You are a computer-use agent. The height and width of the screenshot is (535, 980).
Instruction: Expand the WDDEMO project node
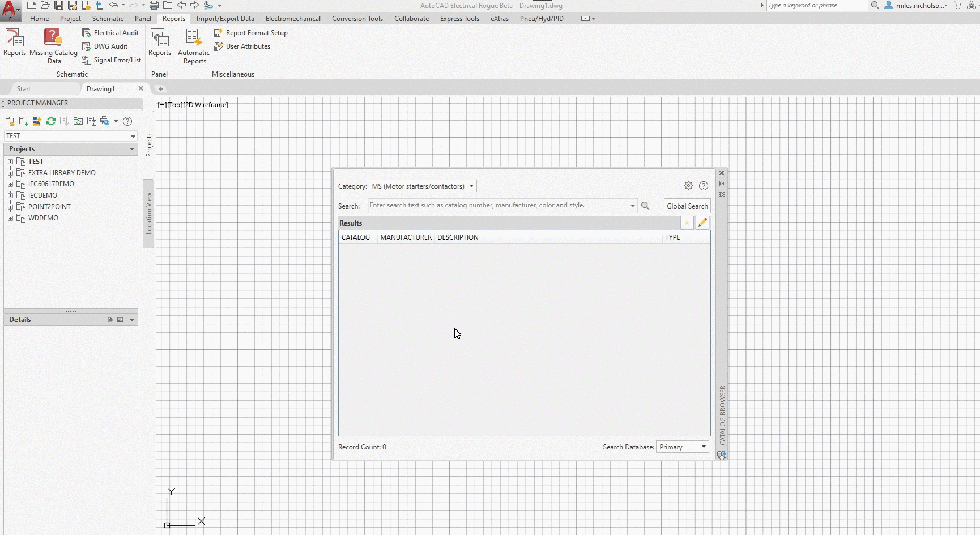pyautogui.click(x=10, y=218)
